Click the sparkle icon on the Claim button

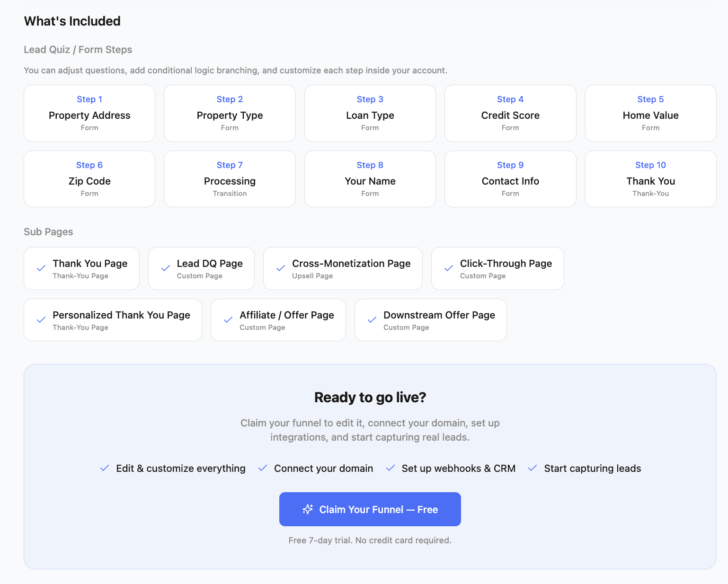pyautogui.click(x=308, y=509)
